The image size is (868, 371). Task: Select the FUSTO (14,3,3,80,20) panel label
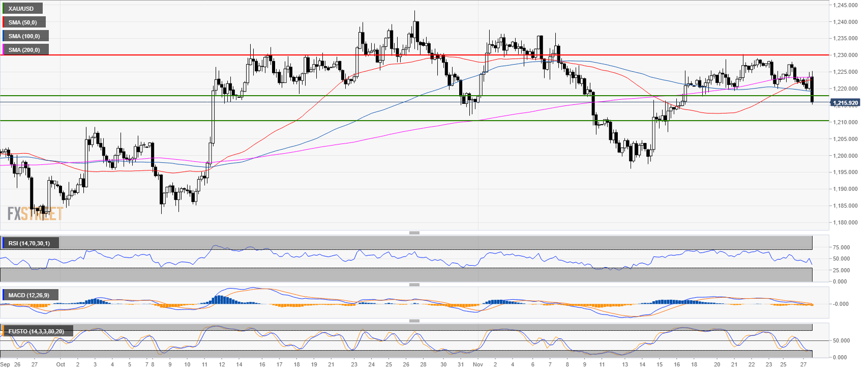pyautogui.click(x=36, y=331)
